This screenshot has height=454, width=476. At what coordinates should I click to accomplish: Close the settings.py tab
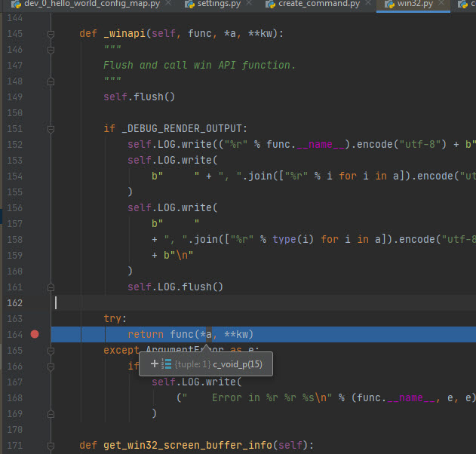[249, 3]
